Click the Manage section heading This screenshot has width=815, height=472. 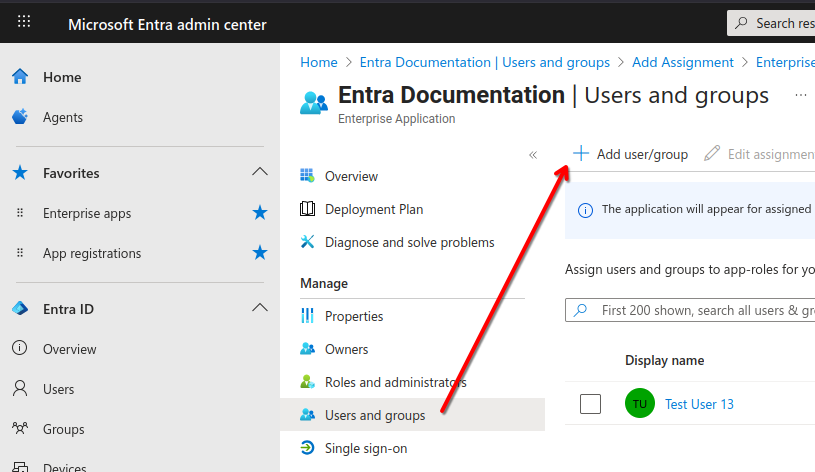pos(324,283)
